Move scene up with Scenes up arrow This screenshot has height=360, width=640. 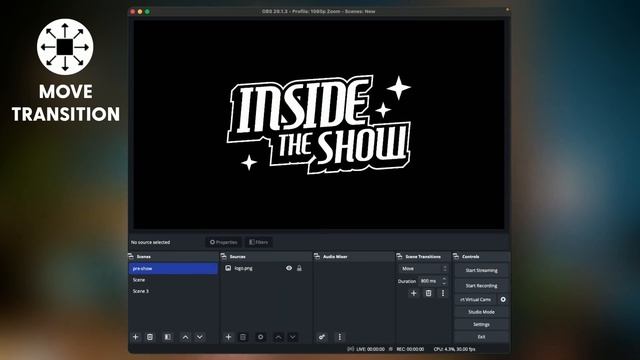pos(185,337)
